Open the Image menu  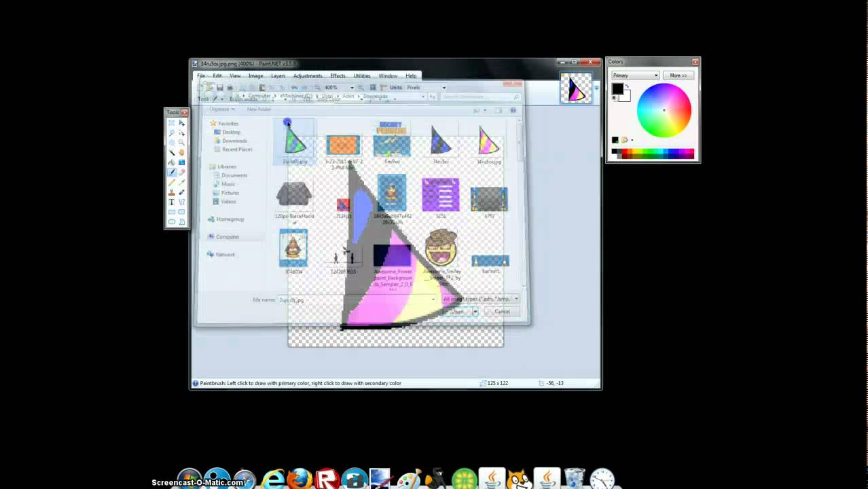(x=255, y=75)
